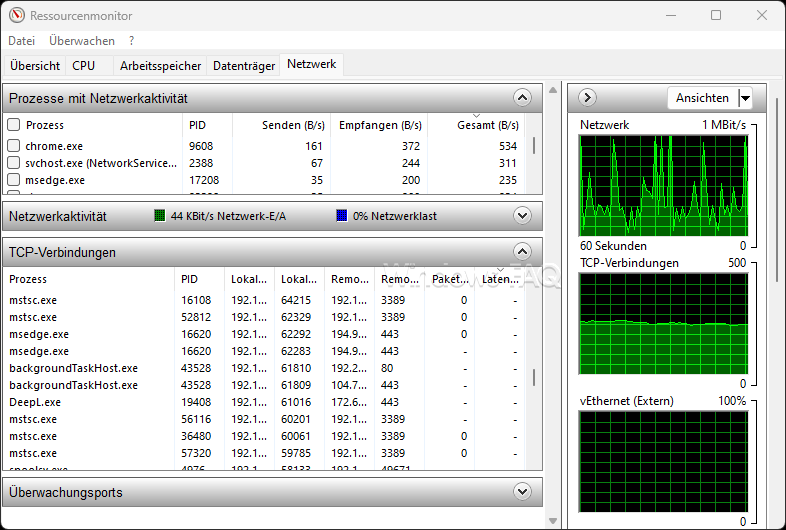Open the Datei menu
The height and width of the screenshot is (530, 786).
pyautogui.click(x=22, y=41)
